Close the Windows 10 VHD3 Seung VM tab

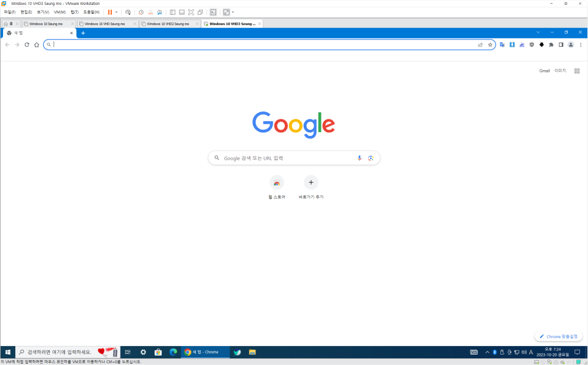tap(259, 24)
